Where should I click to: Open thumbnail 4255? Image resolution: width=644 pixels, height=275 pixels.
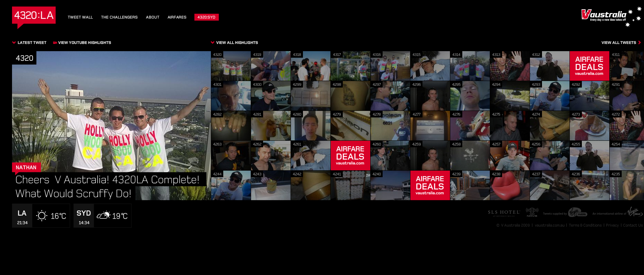589,156
